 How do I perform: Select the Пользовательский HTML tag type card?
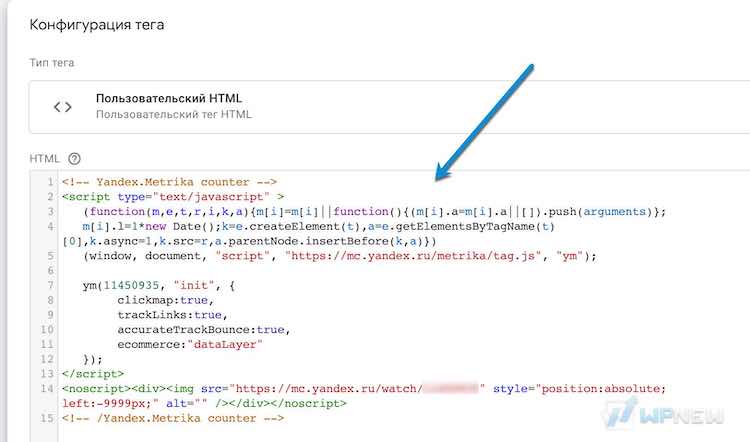pyautogui.click(x=389, y=107)
